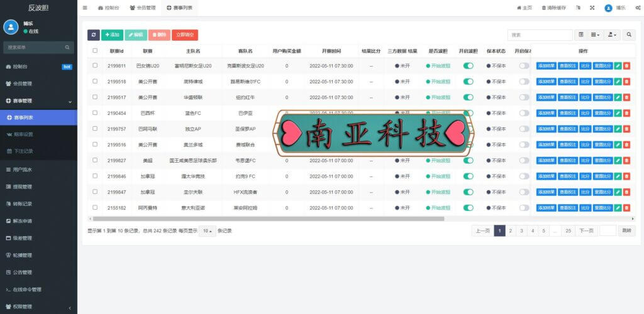Click 重置比分 for row 2199847
The height and width of the screenshot is (314, 644).
[x=602, y=192]
